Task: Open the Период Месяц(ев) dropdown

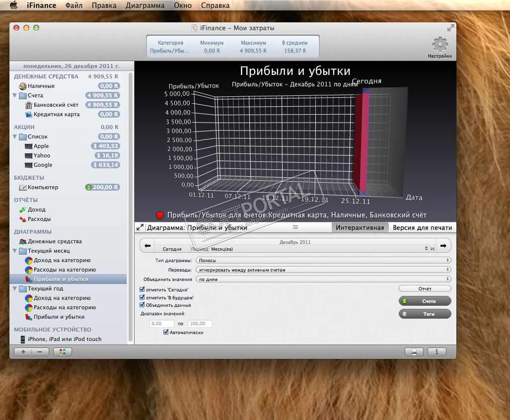Action: coord(310,249)
